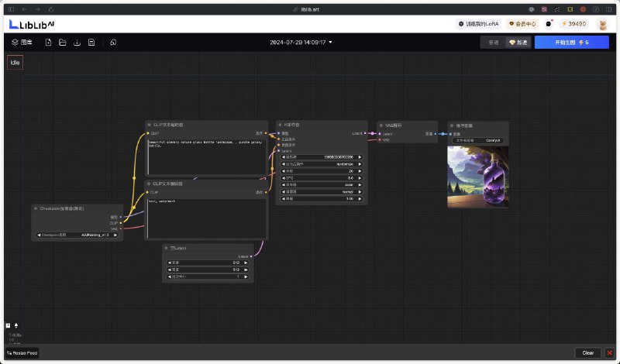Collapse the positive CLIP text encoder node dot
The height and width of the screenshot is (364, 620).
[149, 125]
